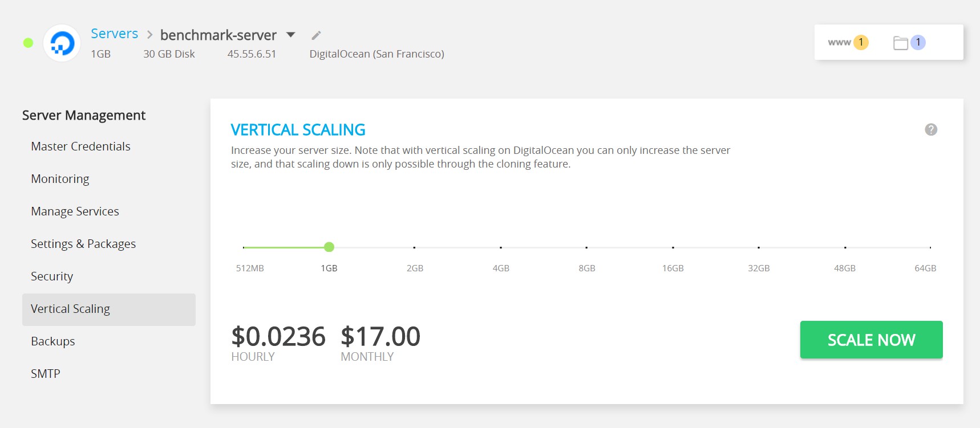Click the yellow applications count badge
Image resolution: width=980 pixels, height=428 pixels.
tap(861, 42)
